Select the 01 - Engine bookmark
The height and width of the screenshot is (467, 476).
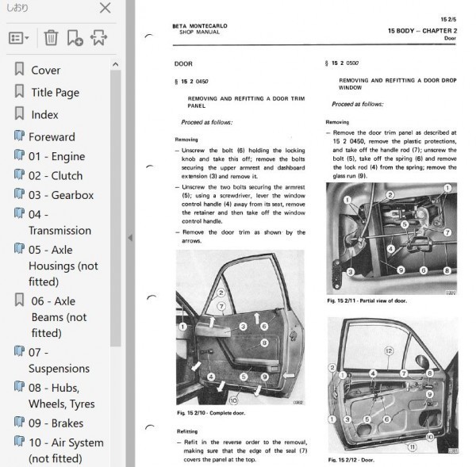point(57,156)
